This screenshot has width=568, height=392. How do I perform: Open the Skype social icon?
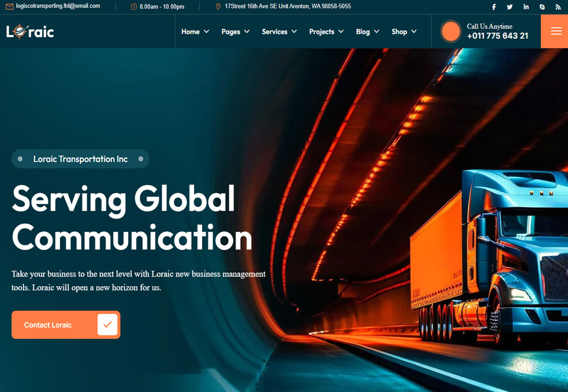[542, 7]
